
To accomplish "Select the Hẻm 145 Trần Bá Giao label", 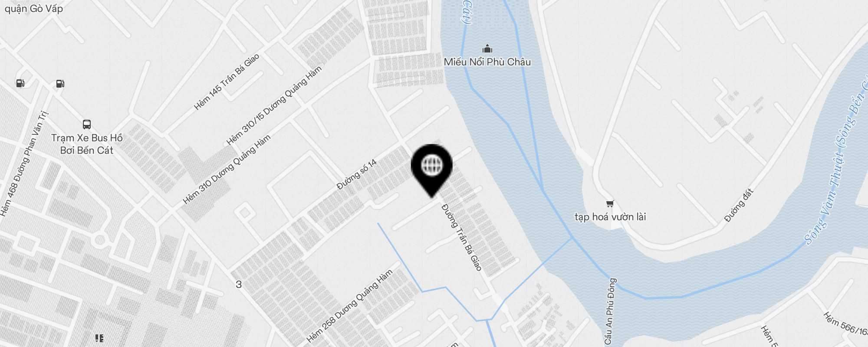I will (x=227, y=82).
